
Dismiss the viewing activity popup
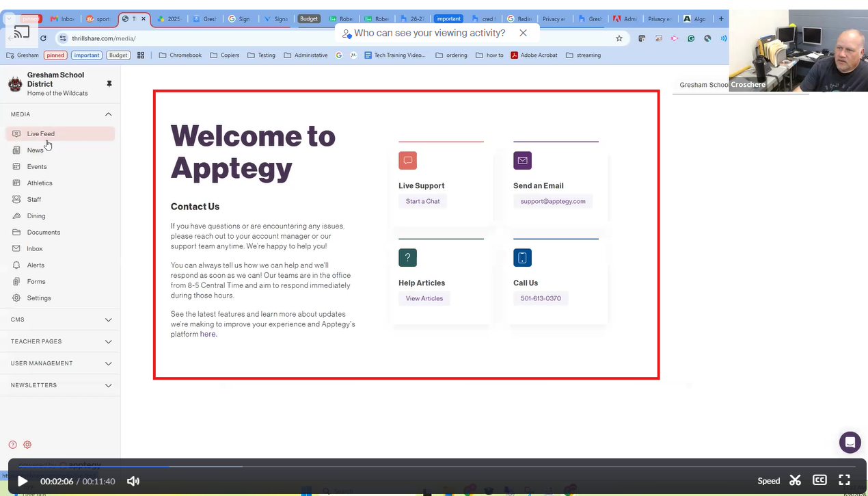point(524,33)
